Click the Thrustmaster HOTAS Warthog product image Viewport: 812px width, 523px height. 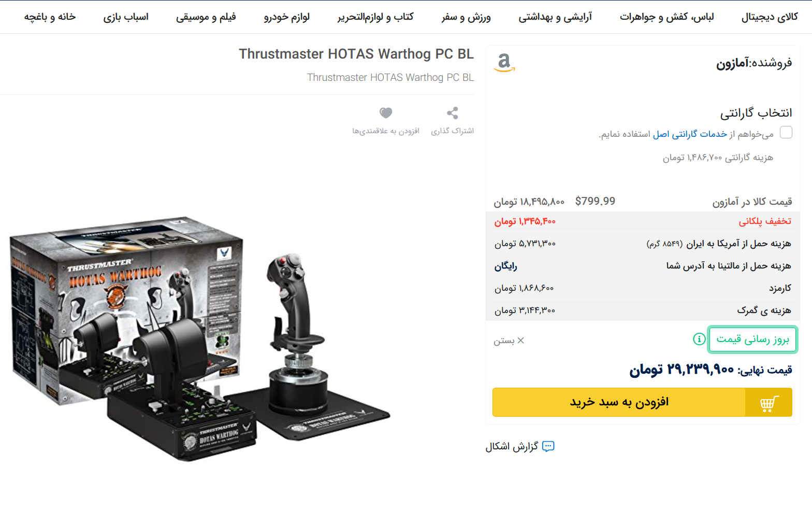coord(199,340)
